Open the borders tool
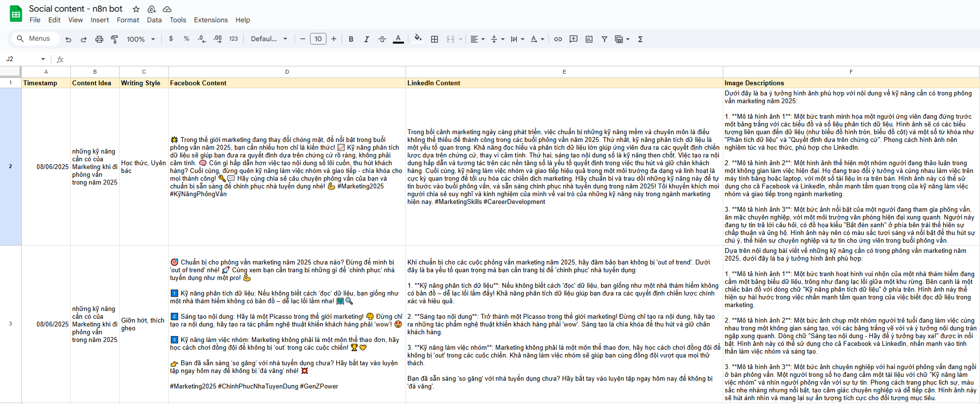This screenshot has width=980, height=404. 435,39
